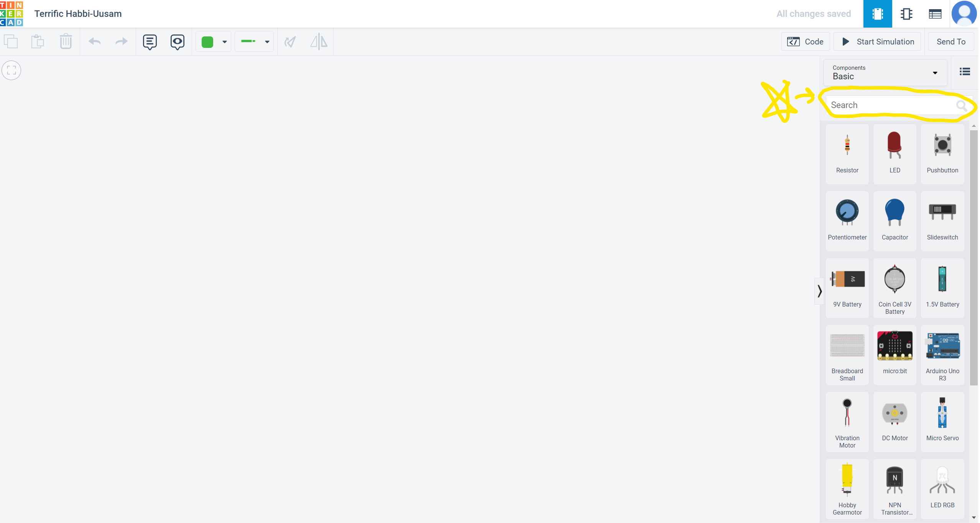Click the Schematic editor tab icon
Viewport: 980px width, 523px height.
pos(906,14)
